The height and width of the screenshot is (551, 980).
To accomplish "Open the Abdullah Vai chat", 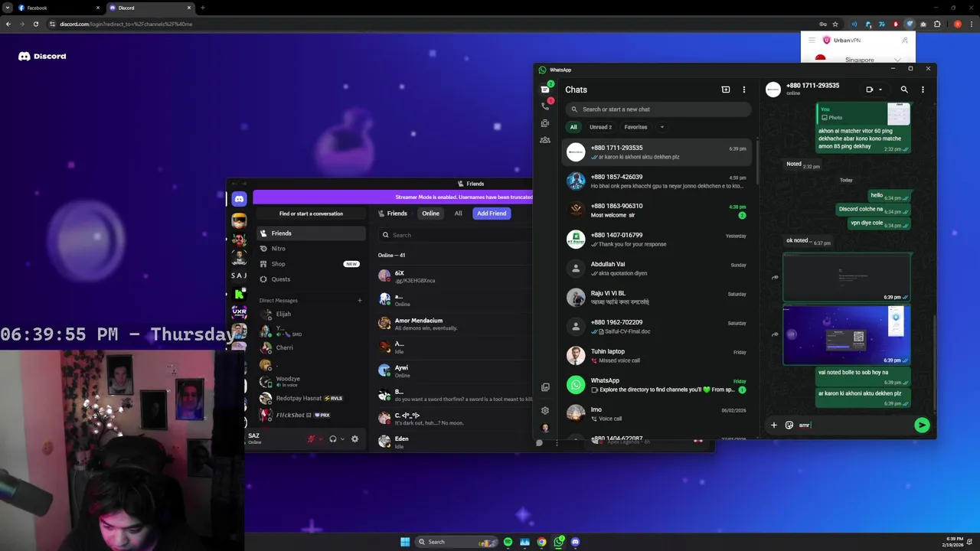I will point(657,269).
